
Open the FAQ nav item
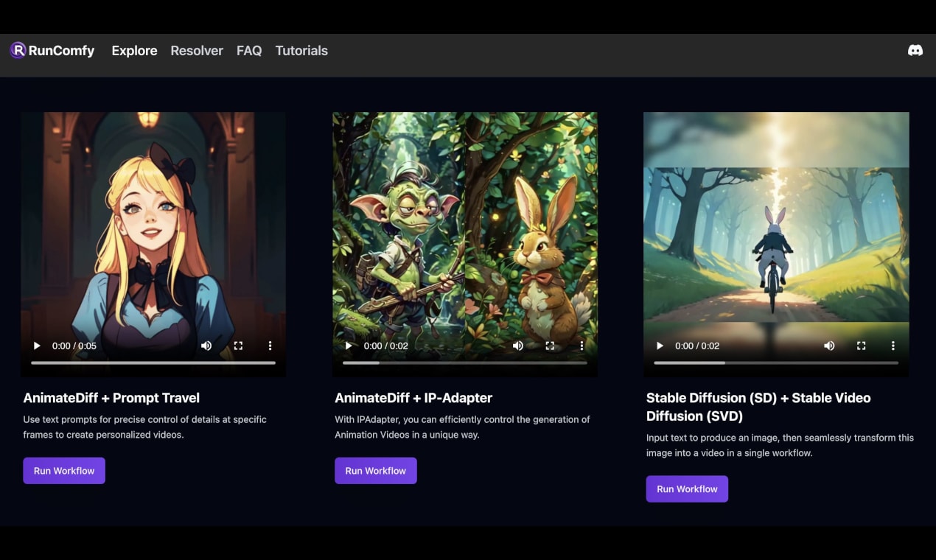tap(249, 51)
